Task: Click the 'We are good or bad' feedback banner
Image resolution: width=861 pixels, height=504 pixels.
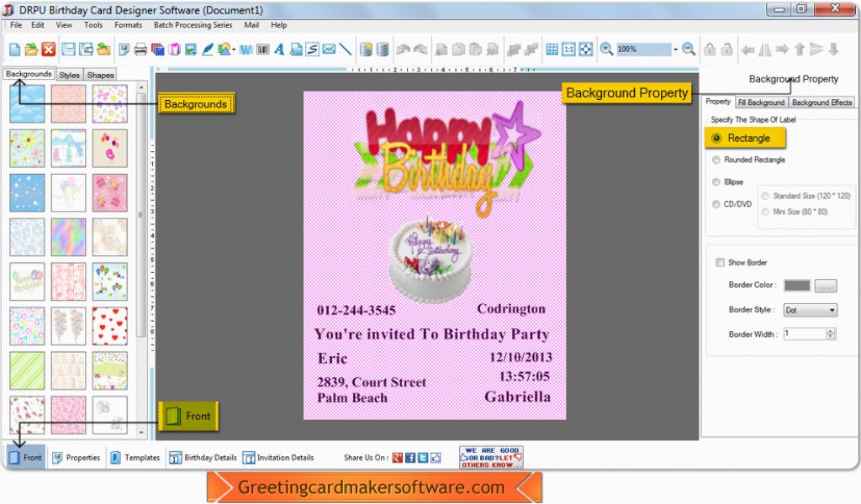Action: tap(491, 458)
